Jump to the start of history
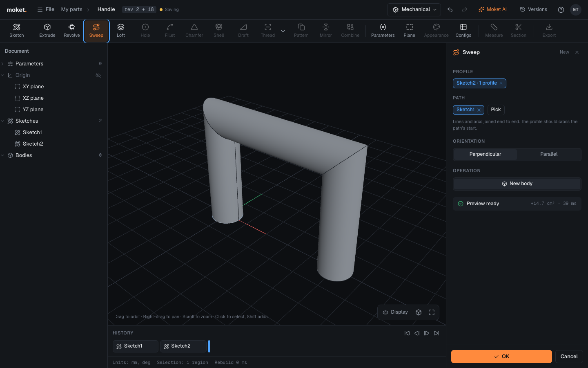588x368 pixels. [407, 333]
